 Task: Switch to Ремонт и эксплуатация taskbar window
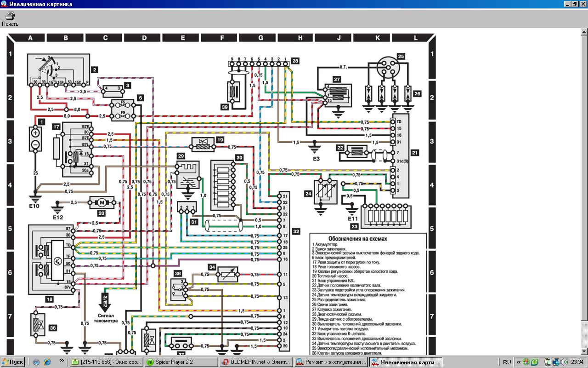331,362
